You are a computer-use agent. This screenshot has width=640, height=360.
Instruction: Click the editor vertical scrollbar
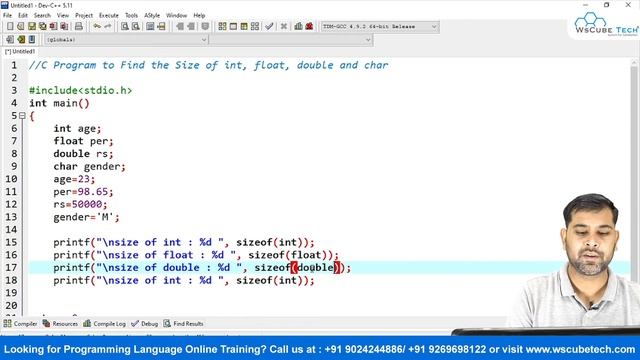[x=634, y=188]
